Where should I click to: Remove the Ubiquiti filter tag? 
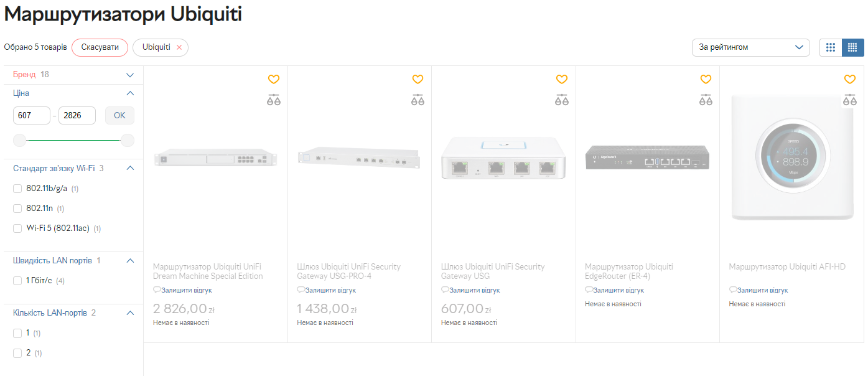[x=179, y=47]
